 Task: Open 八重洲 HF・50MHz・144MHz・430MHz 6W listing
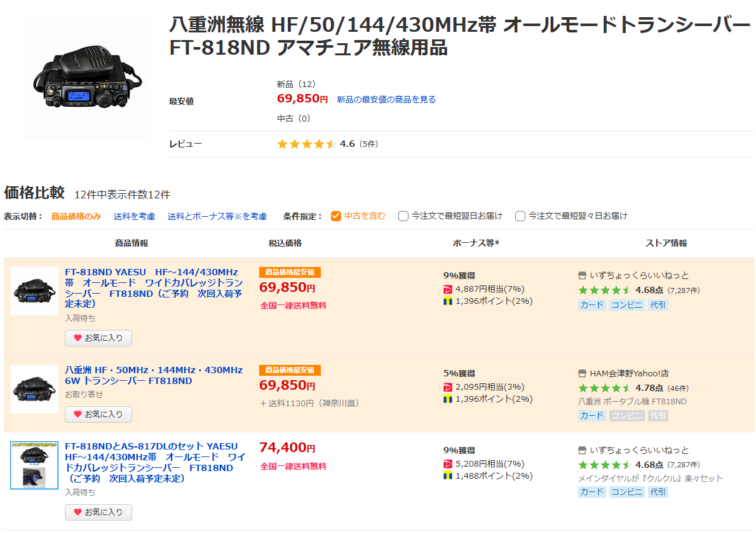tap(154, 375)
